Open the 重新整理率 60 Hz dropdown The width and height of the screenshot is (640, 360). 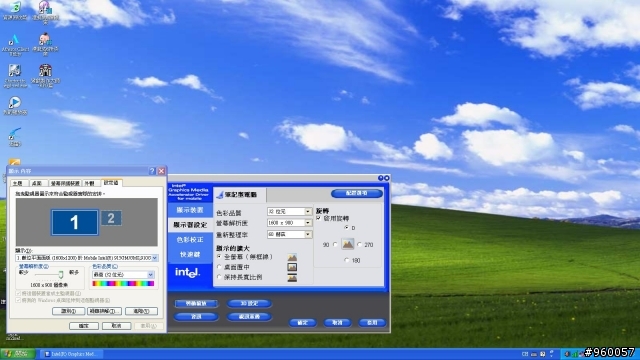(289, 234)
